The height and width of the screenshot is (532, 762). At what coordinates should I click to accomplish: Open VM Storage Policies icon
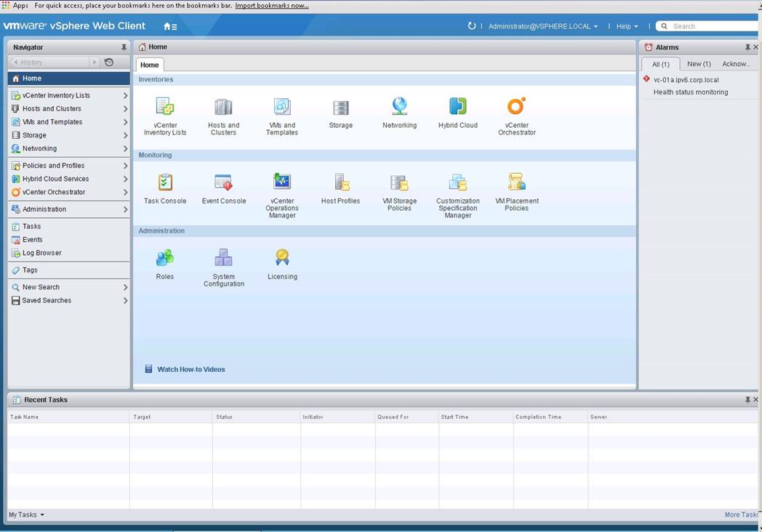pos(399,182)
